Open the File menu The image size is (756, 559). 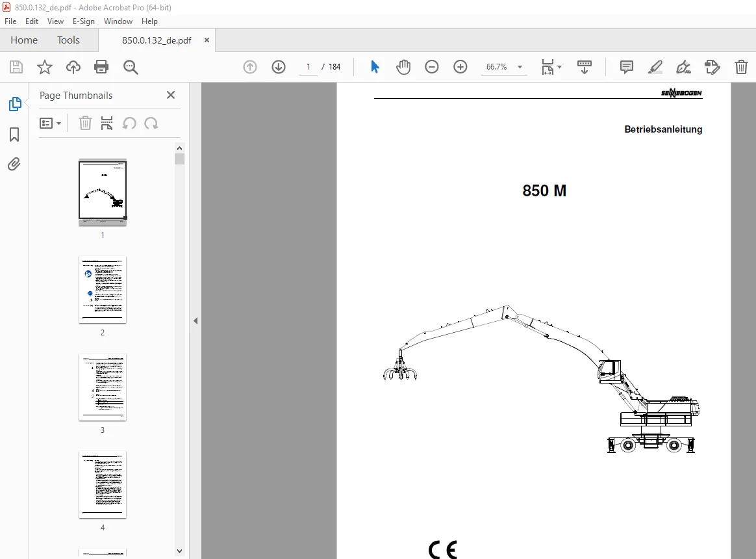pos(10,21)
